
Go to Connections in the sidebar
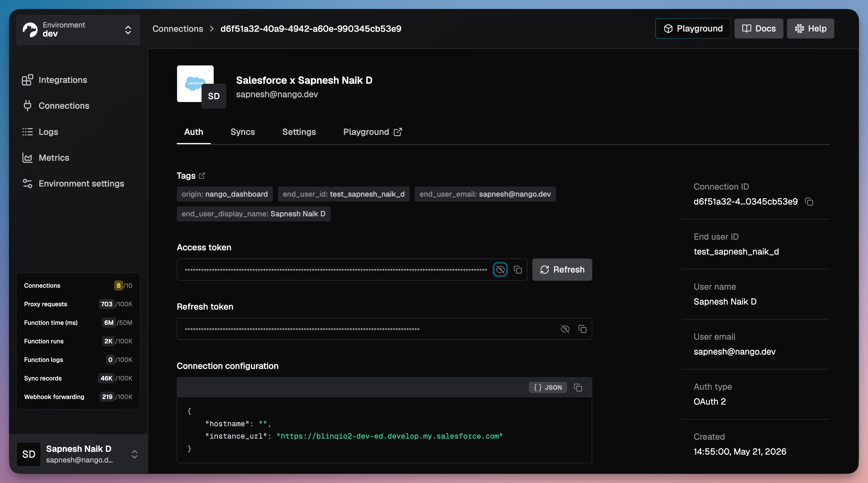click(56, 106)
